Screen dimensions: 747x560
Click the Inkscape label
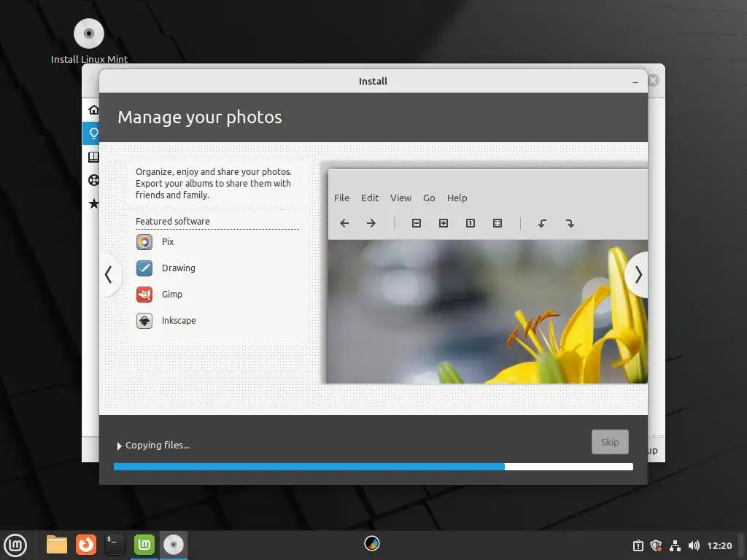pos(179,321)
